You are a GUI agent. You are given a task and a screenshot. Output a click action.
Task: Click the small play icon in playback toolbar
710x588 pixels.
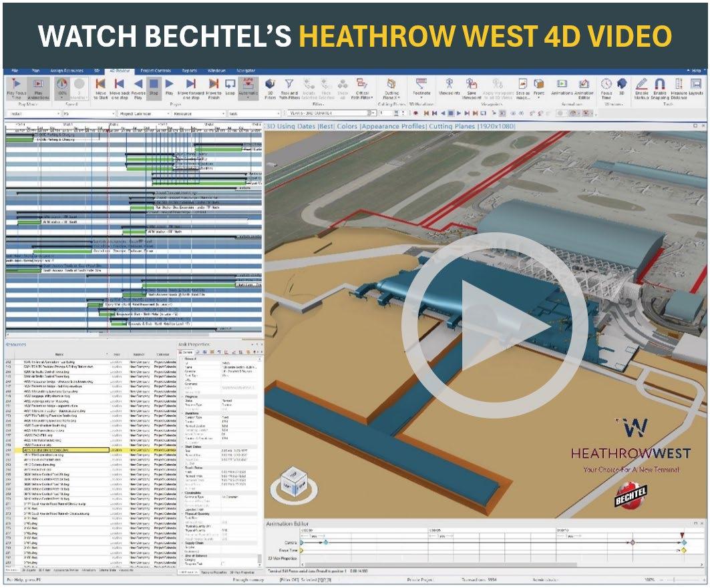459,113
